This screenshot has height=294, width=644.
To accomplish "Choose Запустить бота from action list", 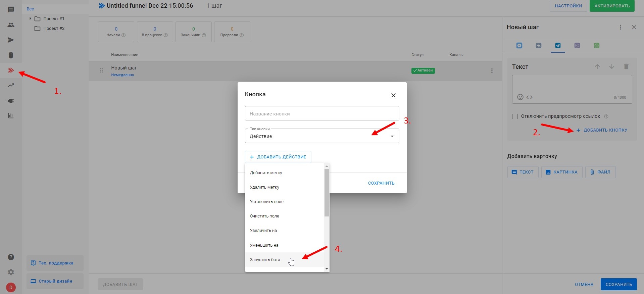I will tap(265, 260).
